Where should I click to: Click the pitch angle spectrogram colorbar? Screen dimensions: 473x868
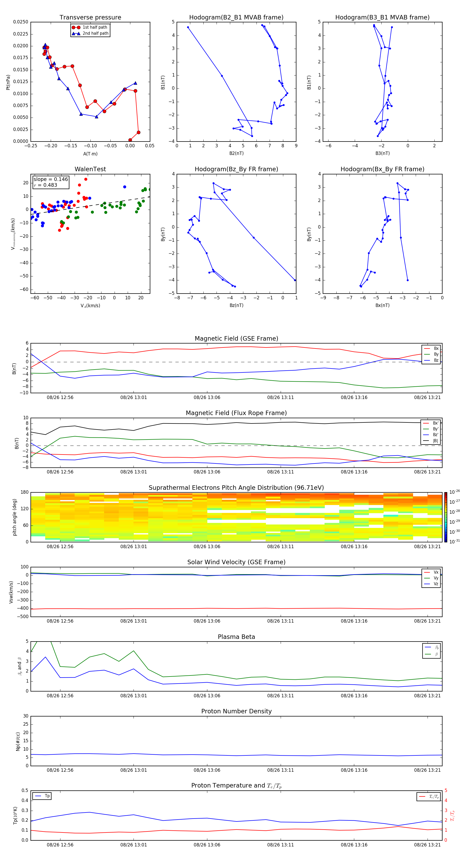tap(446, 517)
